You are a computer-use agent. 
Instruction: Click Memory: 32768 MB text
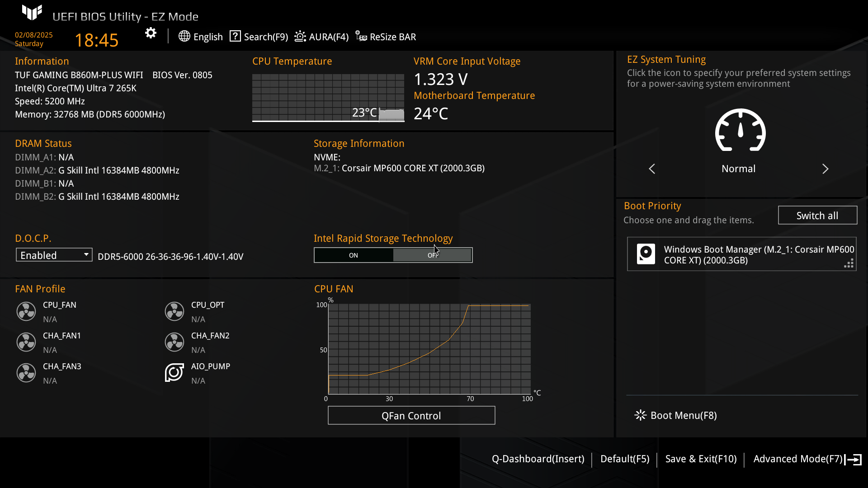tap(90, 114)
